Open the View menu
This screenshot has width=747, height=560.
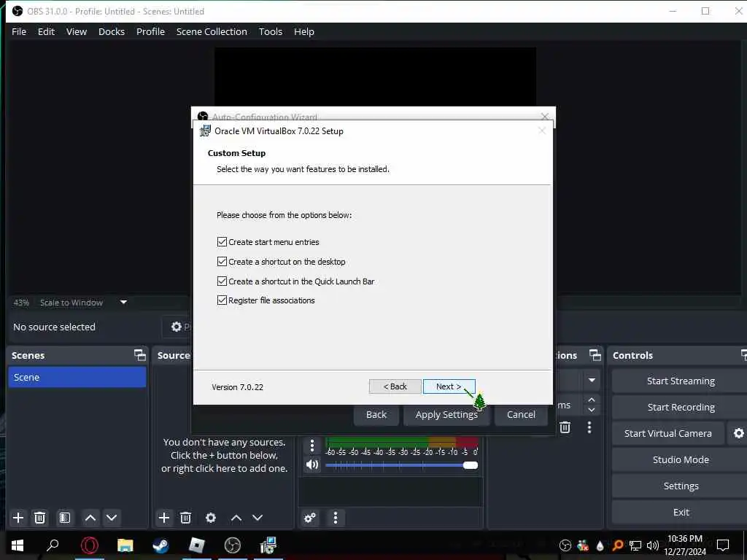pos(76,31)
